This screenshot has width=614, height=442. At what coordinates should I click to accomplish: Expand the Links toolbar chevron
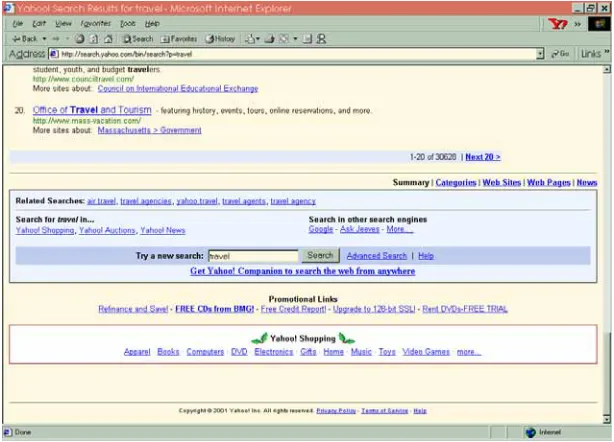607,52
